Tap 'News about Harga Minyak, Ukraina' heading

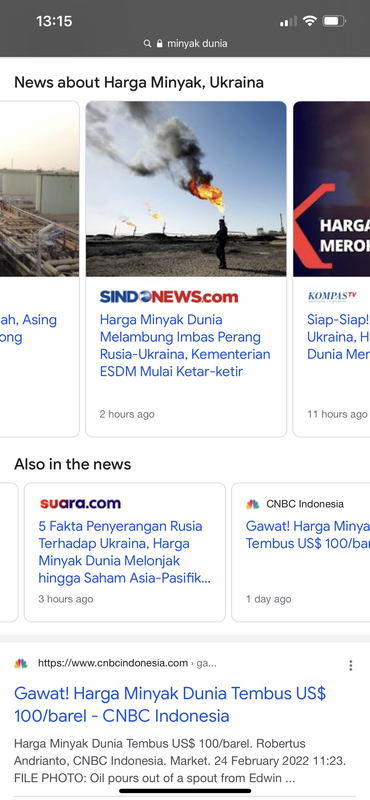pos(139,82)
